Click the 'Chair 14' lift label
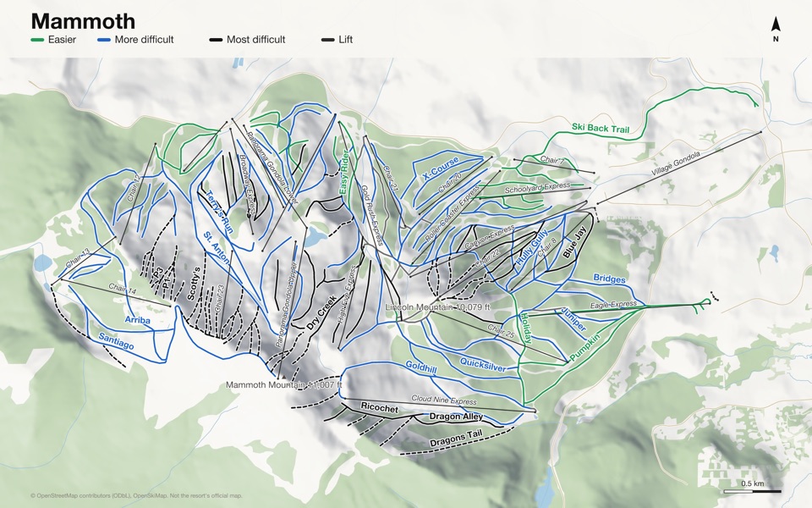The width and height of the screenshot is (812, 508). coord(122,290)
